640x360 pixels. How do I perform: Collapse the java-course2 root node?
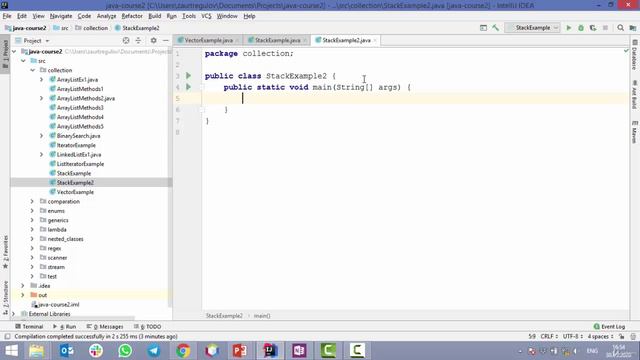tap(14, 51)
